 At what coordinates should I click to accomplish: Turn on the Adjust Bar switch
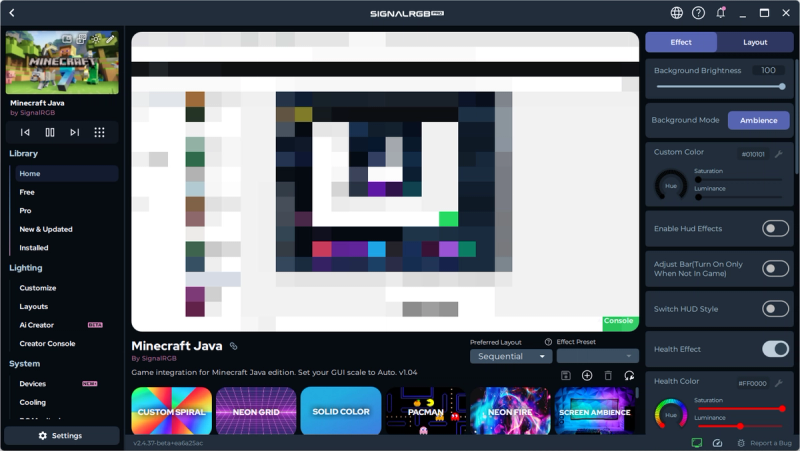click(x=775, y=268)
